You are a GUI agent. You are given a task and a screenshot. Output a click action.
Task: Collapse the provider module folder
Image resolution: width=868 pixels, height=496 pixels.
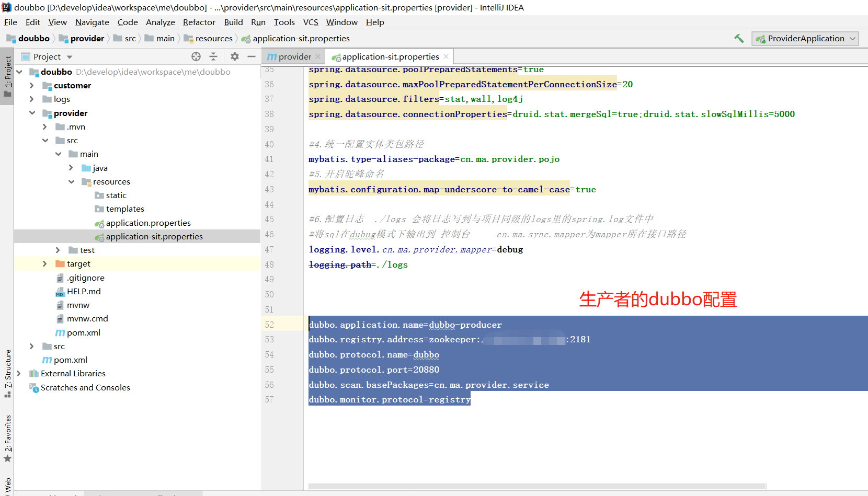click(32, 113)
